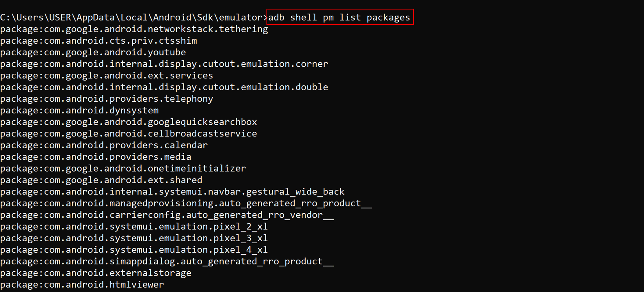
Task: Click the onetimeinitializer package line
Action: [123, 168]
